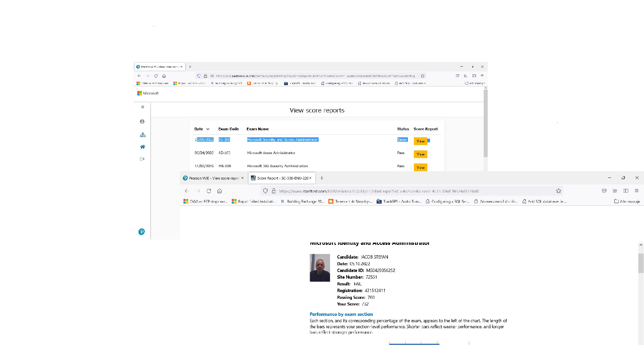Bookmark the pearsonvue.com page with star
Screen dimensions: 644x345
(x=423, y=76)
